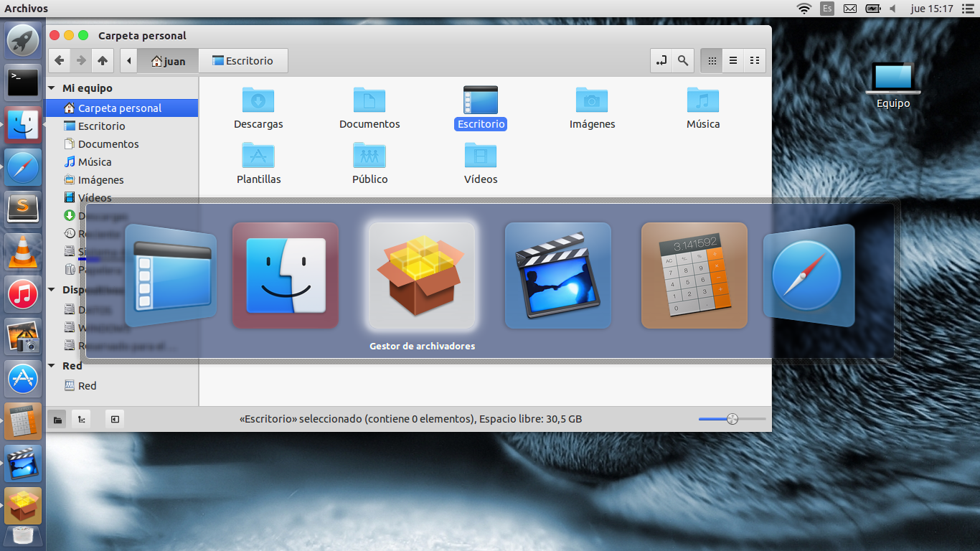Open the Safari compass icon in dock
Viewport: 980px width, 551px height.
pos(23,167)
